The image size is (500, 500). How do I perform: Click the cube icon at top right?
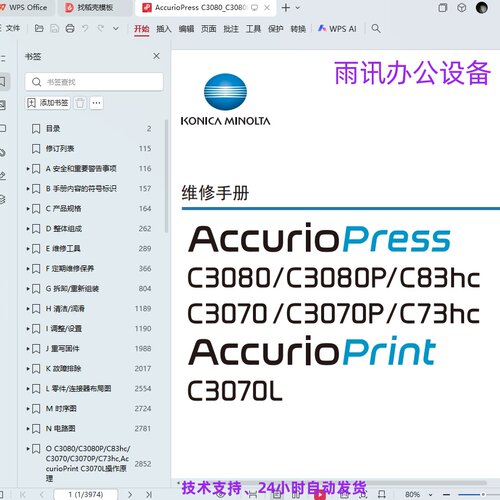coord(462,8)
